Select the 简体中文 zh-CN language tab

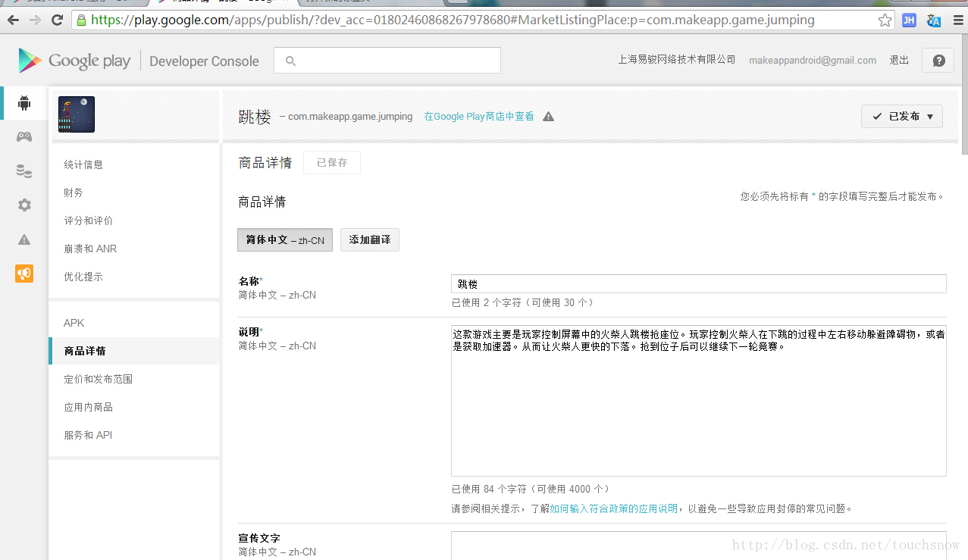click(x=285, y=239)
